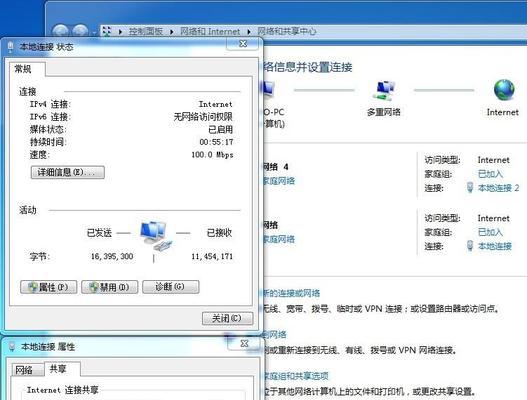Click the network icon in address bar
This screenshot has height=400, width=527.
tap(107, 31)
